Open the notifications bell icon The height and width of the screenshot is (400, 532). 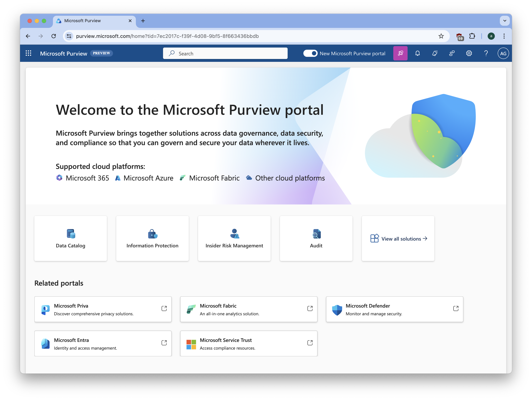pos(418,53)
